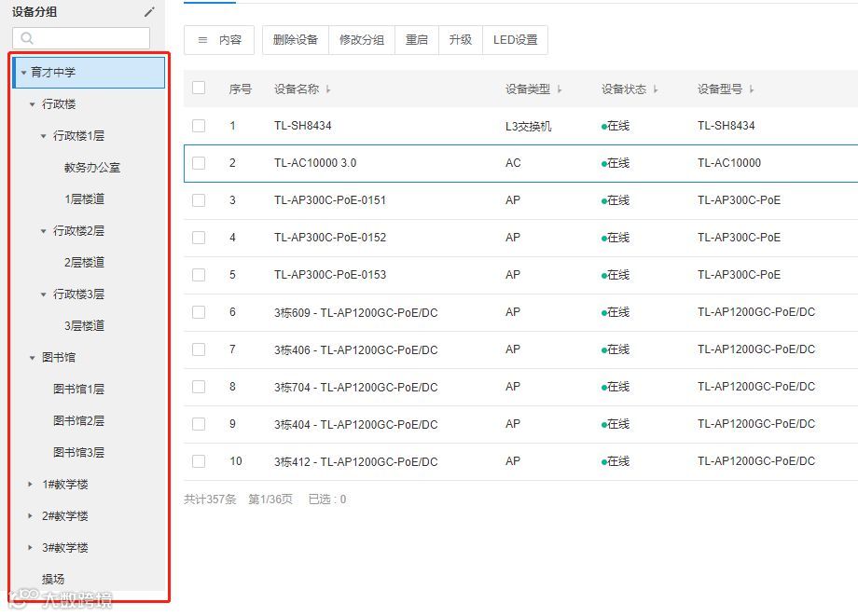Click the device name 3栋609 - TL-AP1200GC-PoE/DC

(x=356, y=312)
